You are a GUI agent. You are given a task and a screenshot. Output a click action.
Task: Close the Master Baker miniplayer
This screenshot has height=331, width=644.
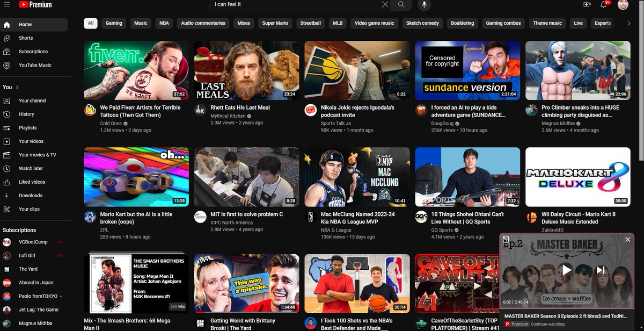point(627,240)
